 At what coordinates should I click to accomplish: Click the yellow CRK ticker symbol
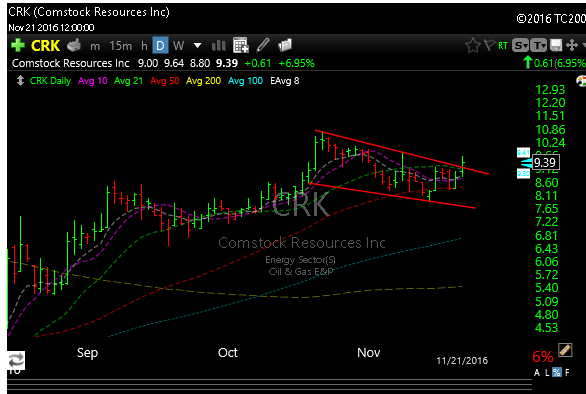point(45,46)
